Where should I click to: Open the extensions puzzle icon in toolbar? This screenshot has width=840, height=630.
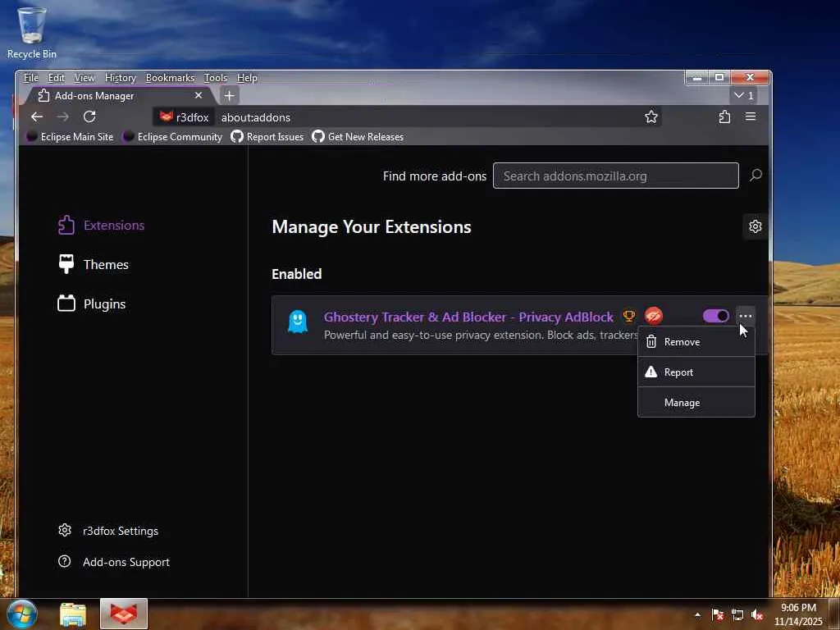click(x=725, y=116)
